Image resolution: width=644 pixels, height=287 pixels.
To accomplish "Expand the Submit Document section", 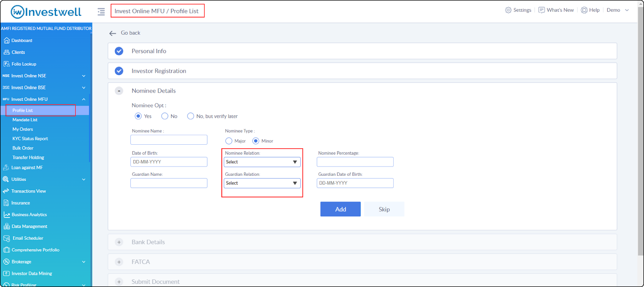I will 119,282.
